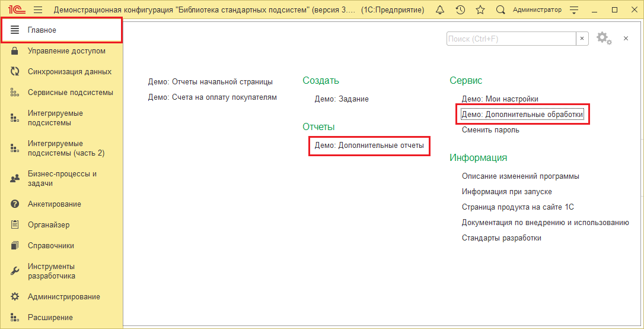Open the service and settings dropdown icon
Screen dimensions: 644x329
[574, 10]
